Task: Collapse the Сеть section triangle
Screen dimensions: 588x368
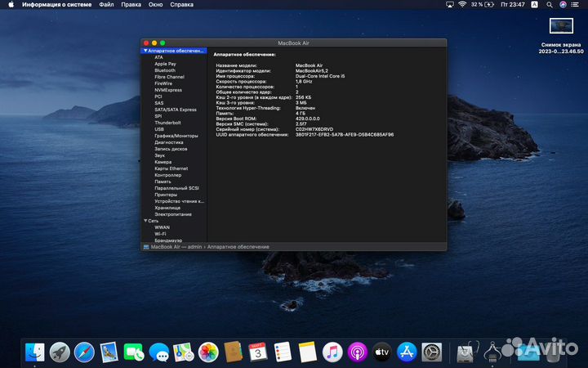Action: pyautogui.click(x=145, y=221)
